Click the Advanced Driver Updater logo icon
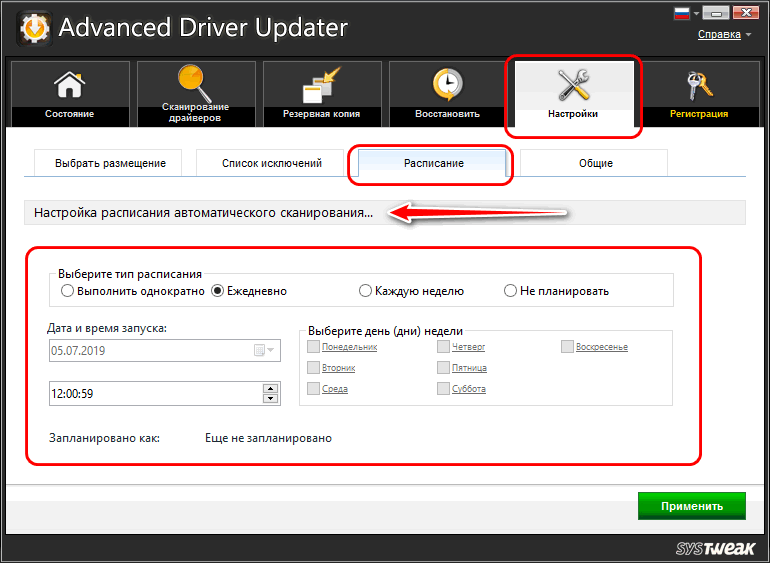The image size is (770, 563). [34, 28]
